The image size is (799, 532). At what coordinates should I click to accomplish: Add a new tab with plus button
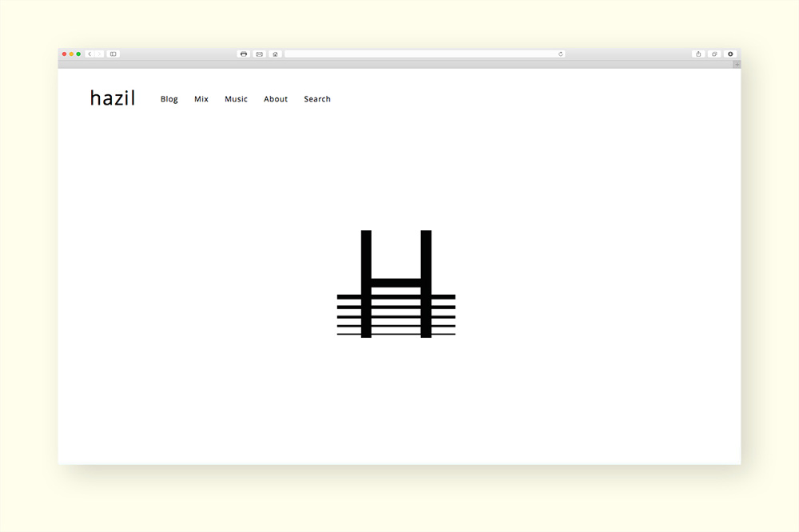click(x=737, y=64)
